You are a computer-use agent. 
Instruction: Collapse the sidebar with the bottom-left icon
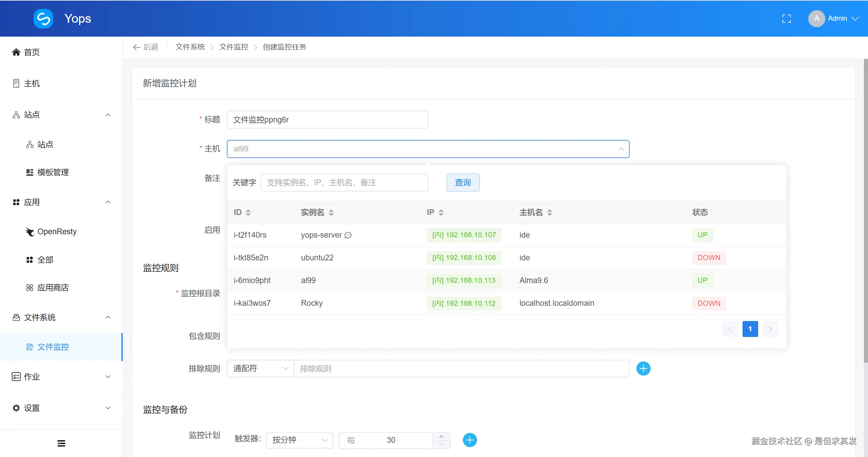pos(61,443)
